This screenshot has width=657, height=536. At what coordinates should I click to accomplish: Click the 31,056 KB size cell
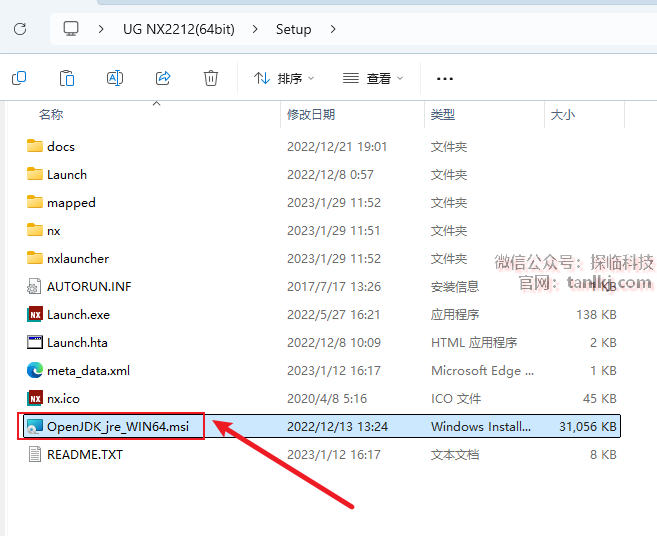point(588,427)
